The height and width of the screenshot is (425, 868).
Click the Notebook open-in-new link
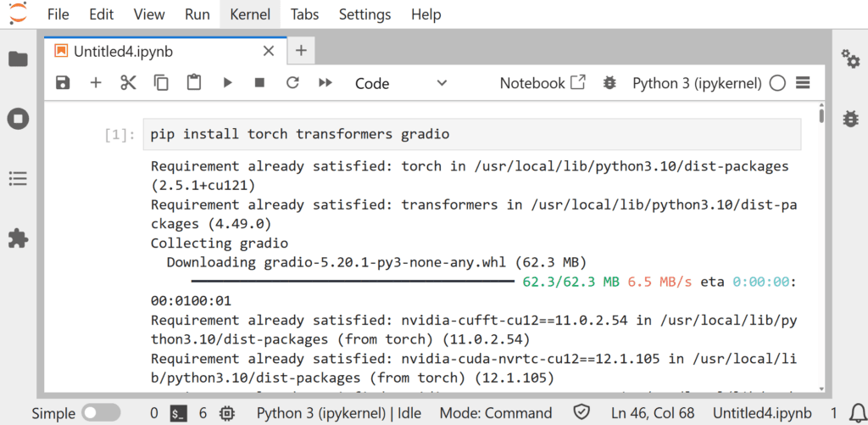pos(542,83)
